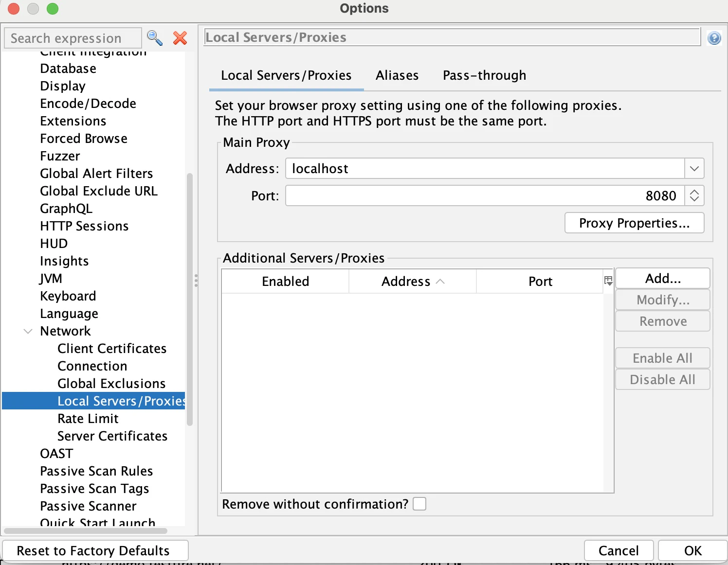Select Passive Scan Rules

click(x=96, y=471)
